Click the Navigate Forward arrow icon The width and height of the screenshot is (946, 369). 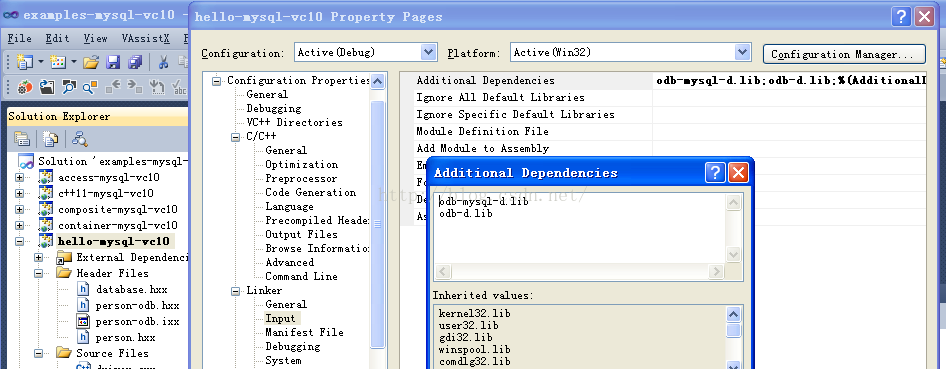pyautogui.click(x=135, y=87)
